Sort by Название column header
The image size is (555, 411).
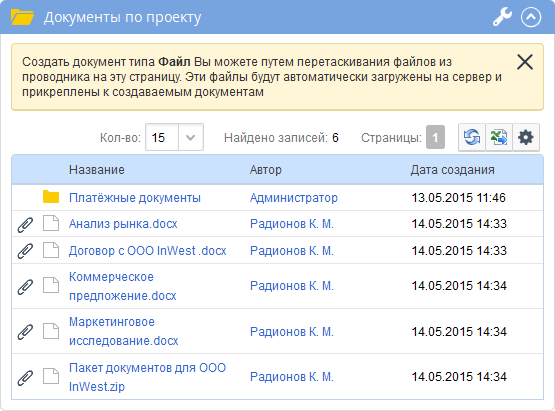pyautogui.click(x=97, y=170)
